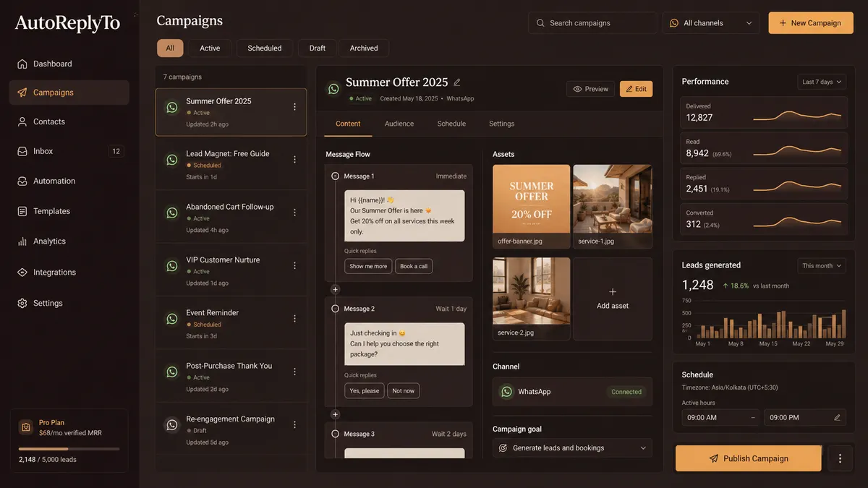Click the Preview button
868x488 pixels.
tap(590, 89)
